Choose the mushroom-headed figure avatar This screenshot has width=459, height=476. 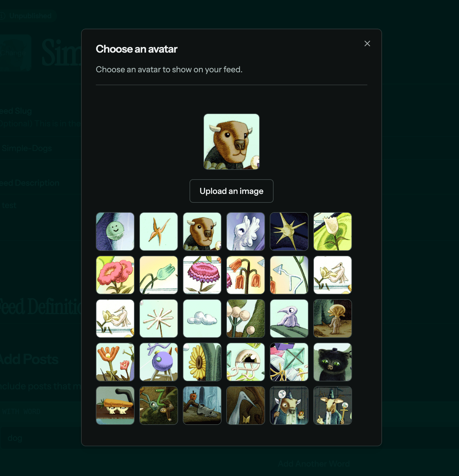click(x=333, y=319)
